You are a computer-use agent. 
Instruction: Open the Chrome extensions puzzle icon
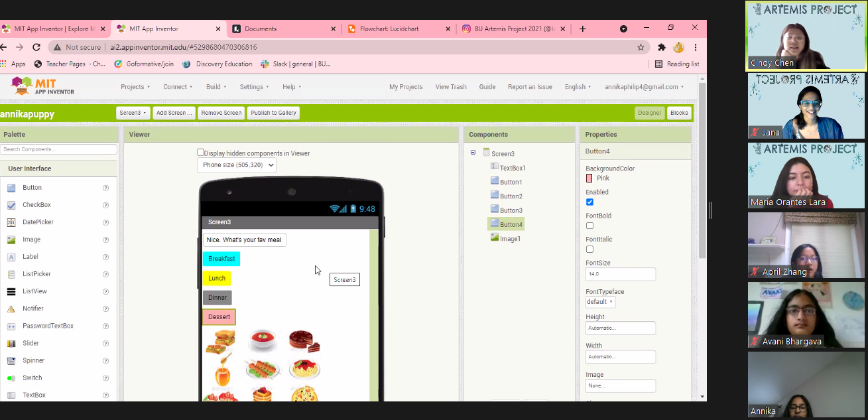pyautogui.click(x=661, y=47)
